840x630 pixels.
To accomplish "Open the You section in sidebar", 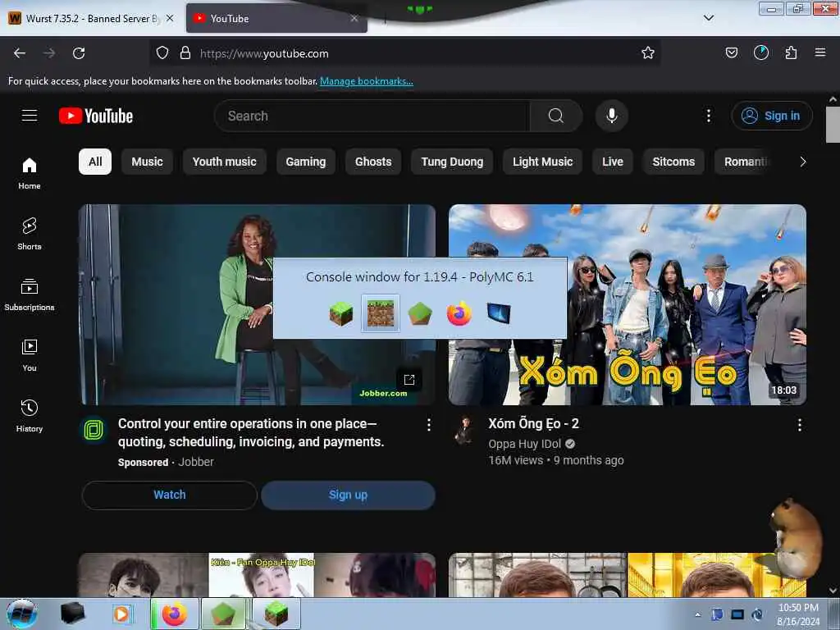I will pos(30,355).
